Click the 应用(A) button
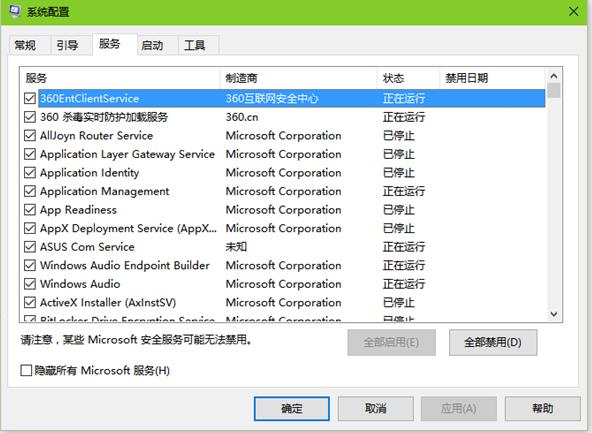This screenshot has width=592, height=433. tap(459, 408)
